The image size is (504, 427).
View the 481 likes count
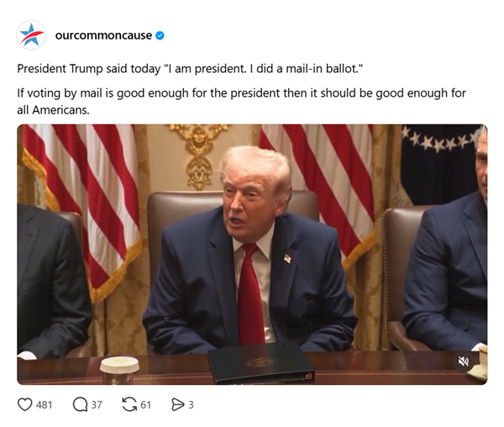45,404
